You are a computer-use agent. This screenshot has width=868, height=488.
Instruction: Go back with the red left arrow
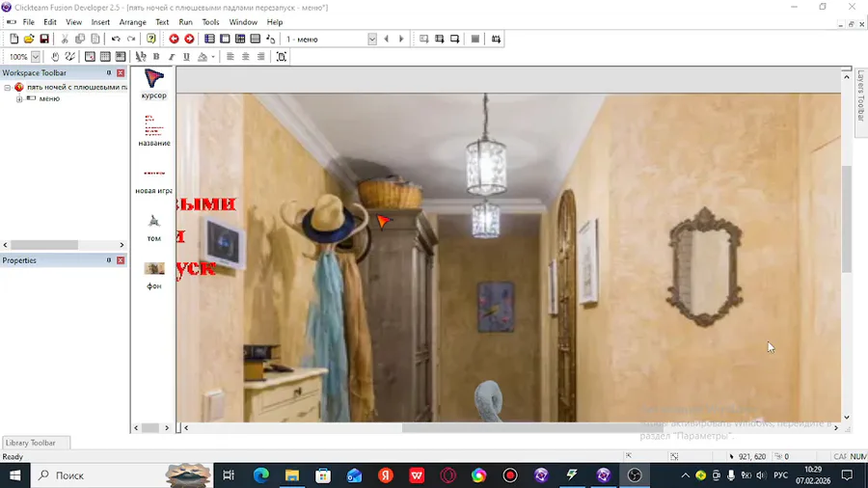pyautogui.click(x=174, y=39)
